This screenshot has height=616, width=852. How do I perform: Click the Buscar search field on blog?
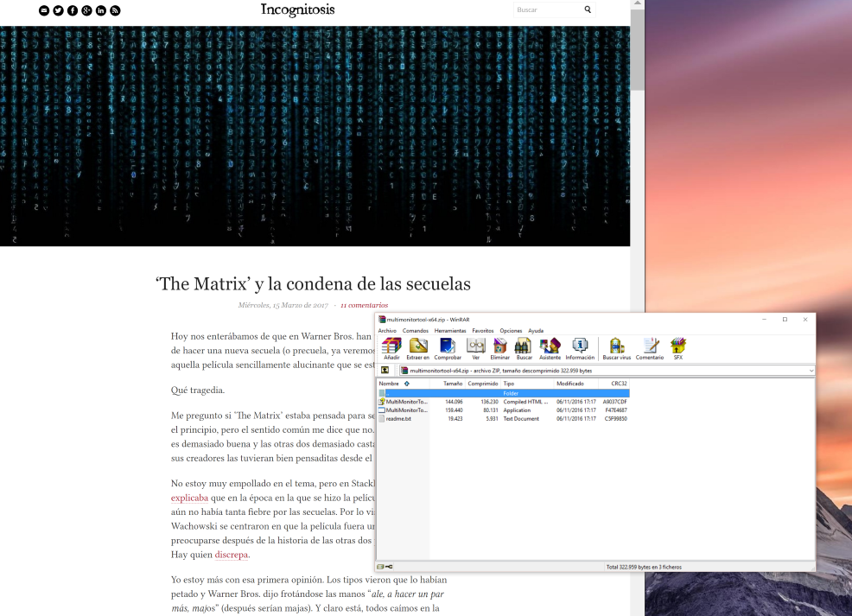(546, 10)
